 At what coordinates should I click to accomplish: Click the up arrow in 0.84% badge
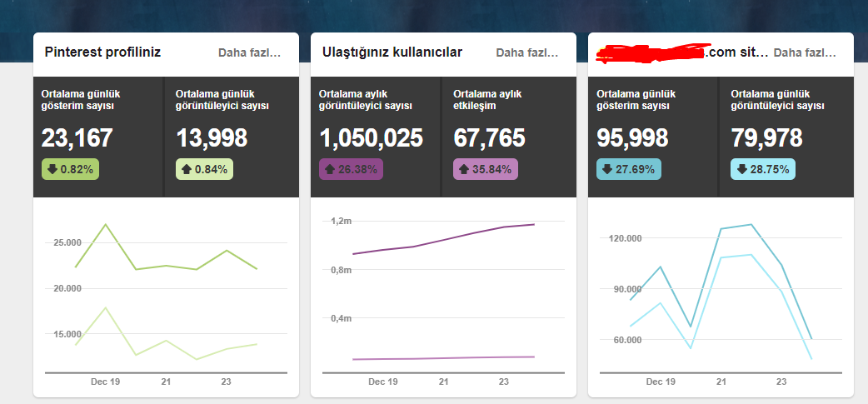click(187, 169)
